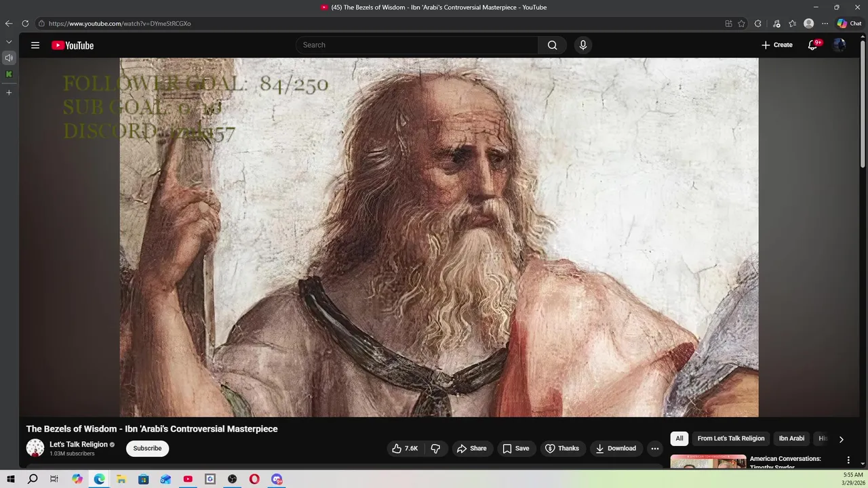Open Windows Search on the taskbar
The image size is (868, 488).
(33, 479)
